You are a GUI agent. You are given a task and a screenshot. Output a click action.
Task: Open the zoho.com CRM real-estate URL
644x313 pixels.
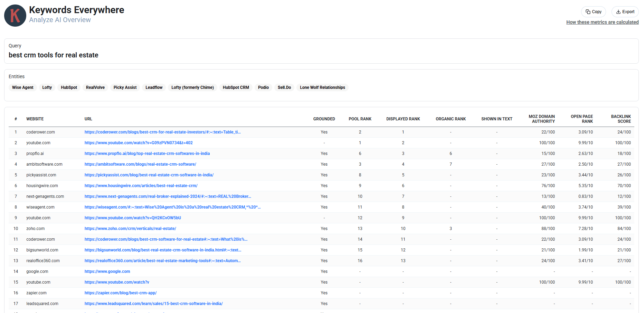(130, 229)
